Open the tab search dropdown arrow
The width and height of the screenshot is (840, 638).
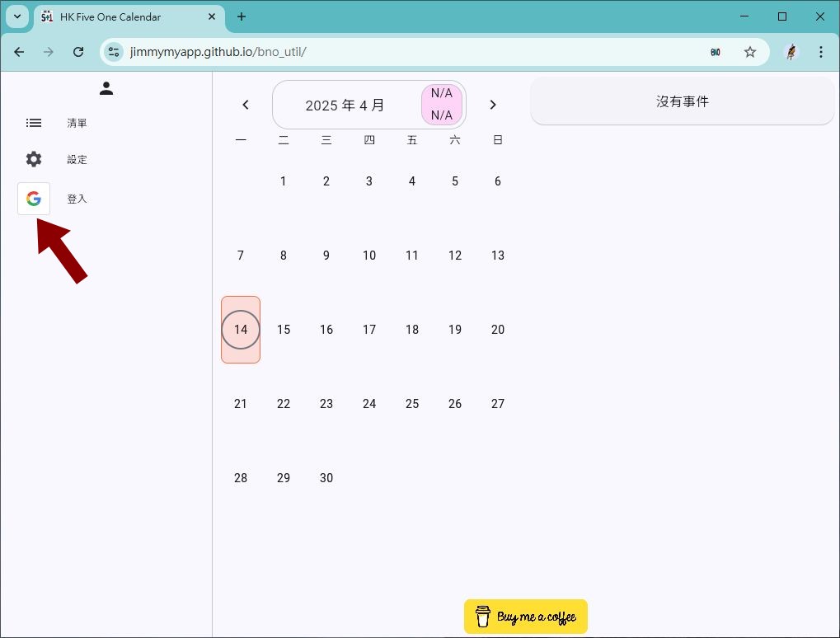[17, 16]
